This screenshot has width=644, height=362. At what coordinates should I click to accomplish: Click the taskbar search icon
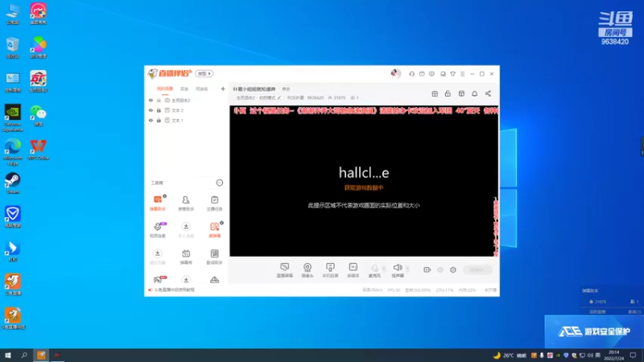click(24, 355)
